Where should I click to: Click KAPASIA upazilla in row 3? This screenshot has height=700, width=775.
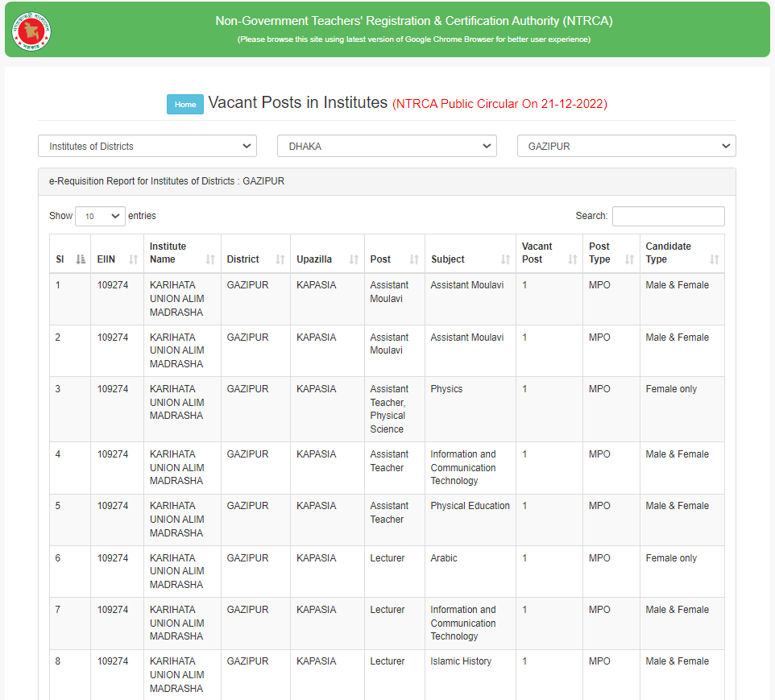point(317,389)
